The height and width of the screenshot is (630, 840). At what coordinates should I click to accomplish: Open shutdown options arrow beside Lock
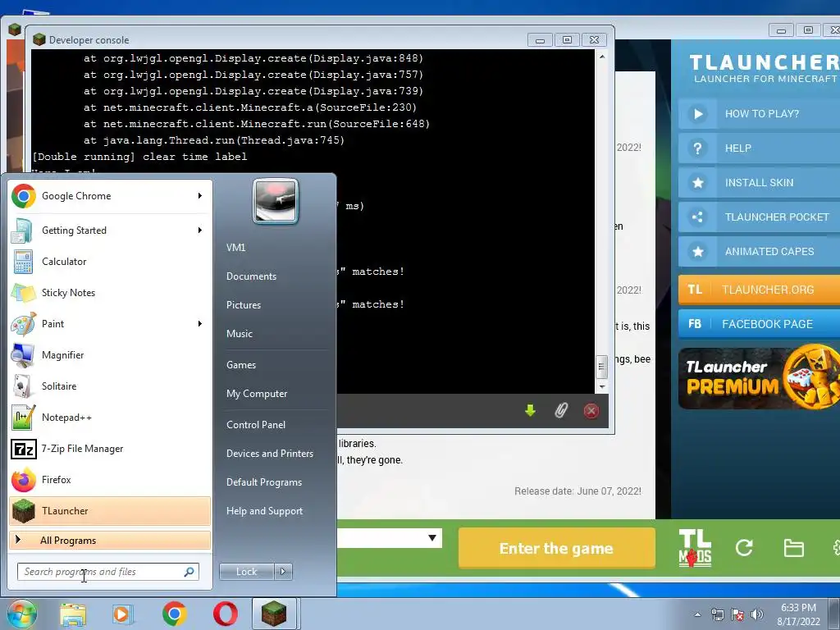point(283,572)
